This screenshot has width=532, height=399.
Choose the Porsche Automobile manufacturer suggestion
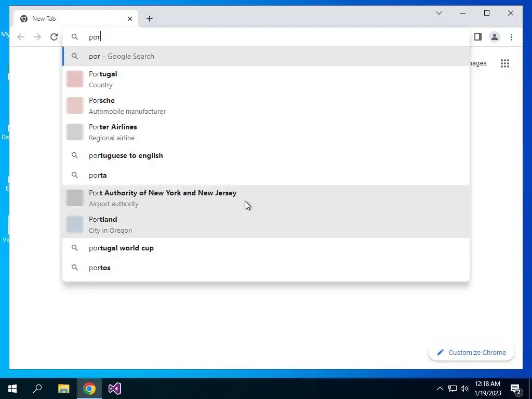pyautogui.click(x=267, y=105)
